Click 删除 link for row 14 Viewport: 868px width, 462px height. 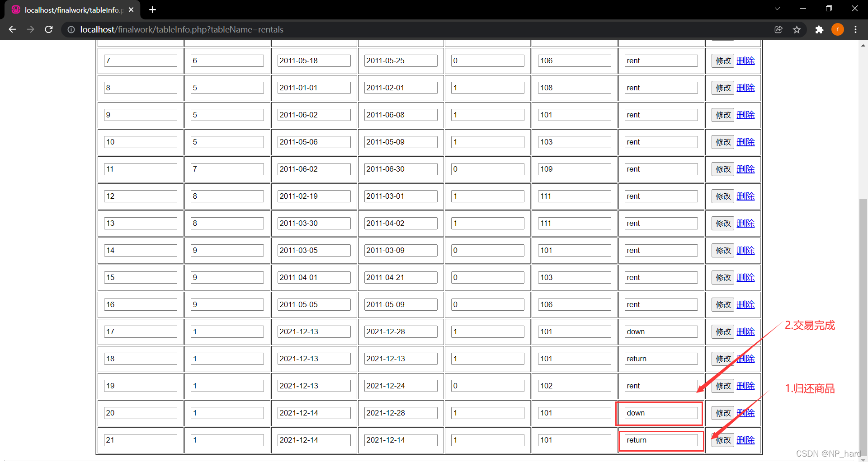[x=745, y=250]
